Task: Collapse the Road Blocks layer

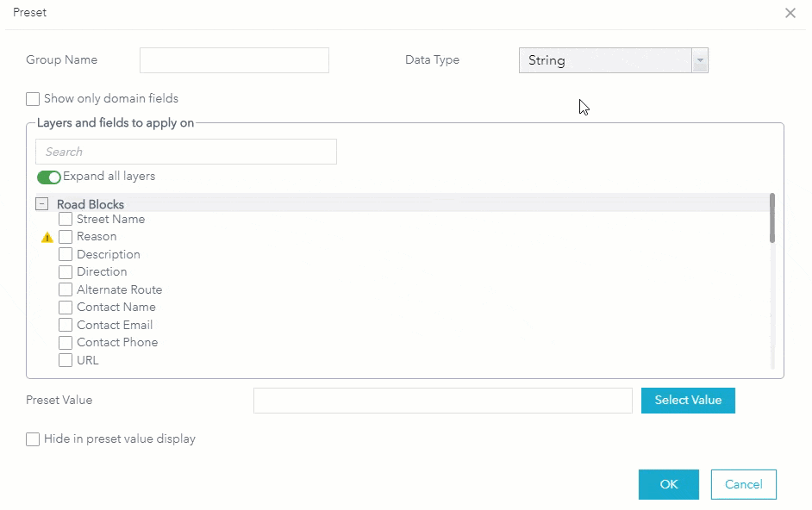Action: 41,204
